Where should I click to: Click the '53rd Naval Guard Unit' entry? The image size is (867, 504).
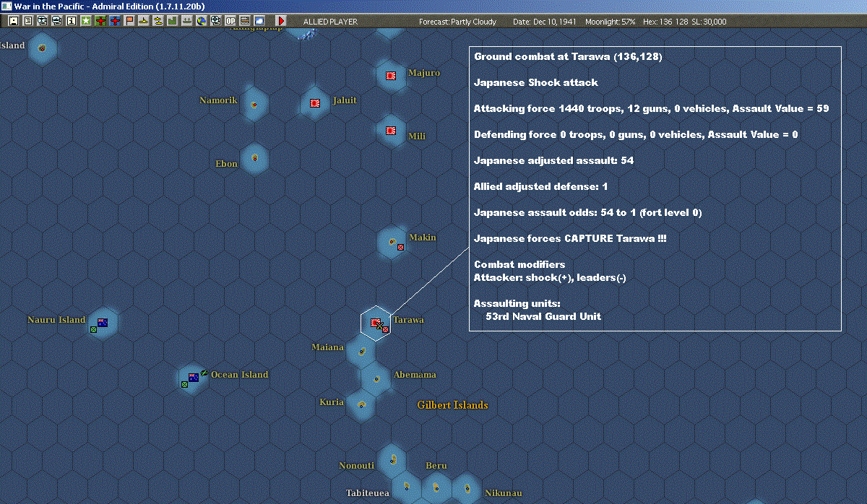click(543, 317)
